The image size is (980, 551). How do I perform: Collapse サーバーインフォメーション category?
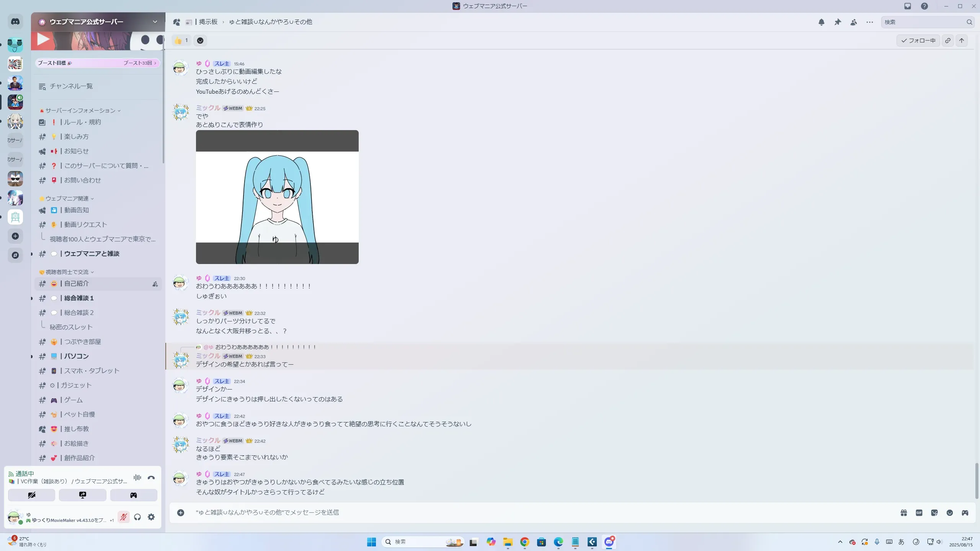[x=80, y=111]
